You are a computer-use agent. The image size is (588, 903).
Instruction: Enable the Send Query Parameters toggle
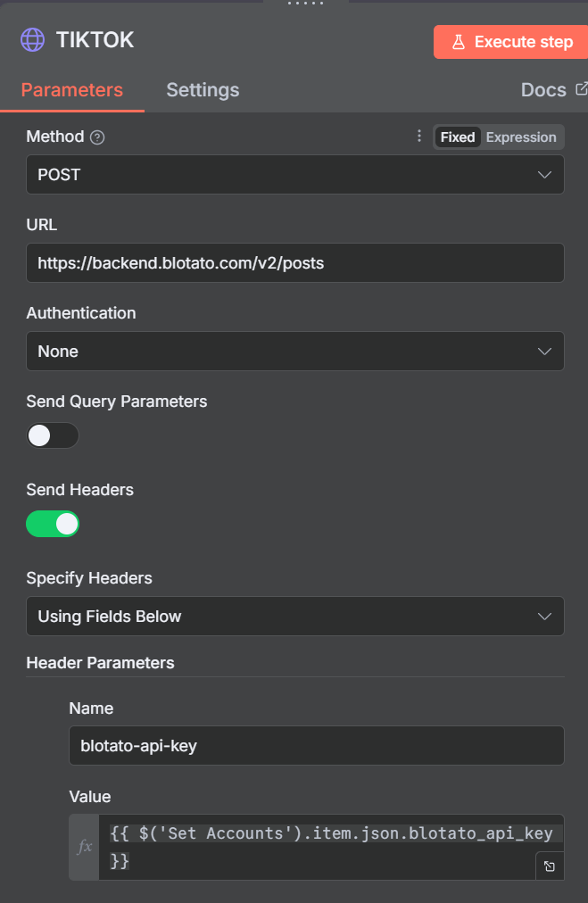(x=53, y=435)
